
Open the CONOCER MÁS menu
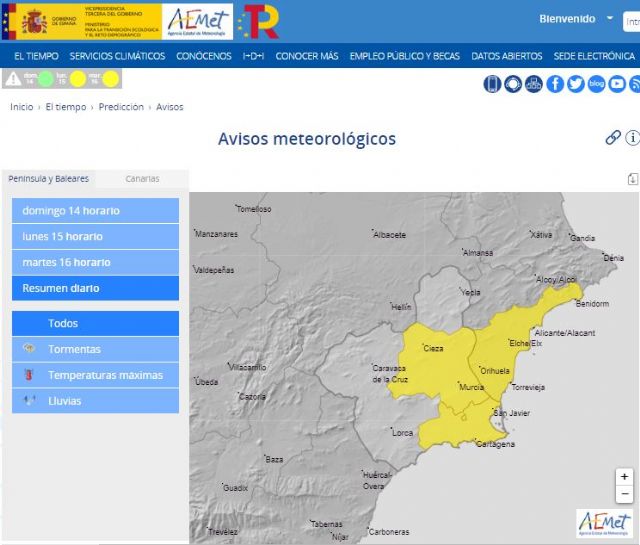307,56
